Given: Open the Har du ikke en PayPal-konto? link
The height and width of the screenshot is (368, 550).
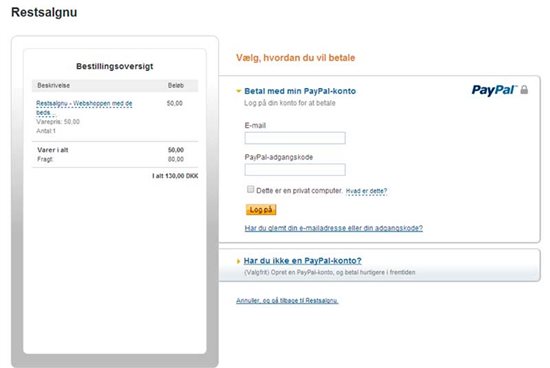Looking at the screenshot, I should pyautogui.click(x=302, y=261).
